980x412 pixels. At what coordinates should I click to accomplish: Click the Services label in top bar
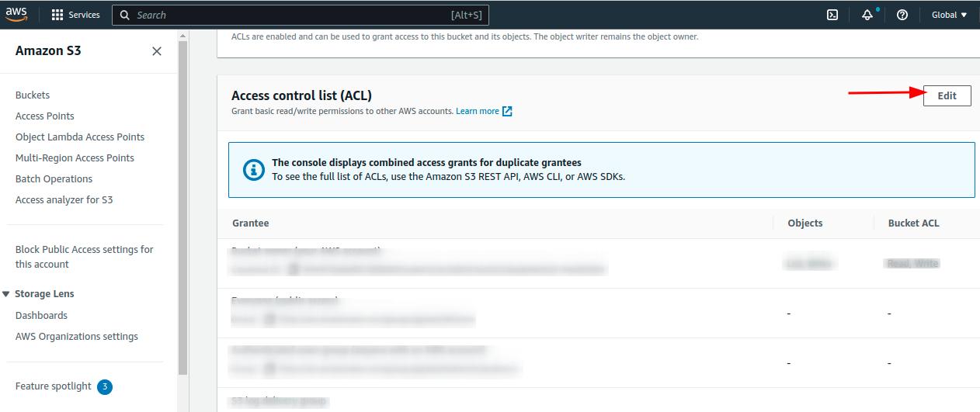click(84, 15)
